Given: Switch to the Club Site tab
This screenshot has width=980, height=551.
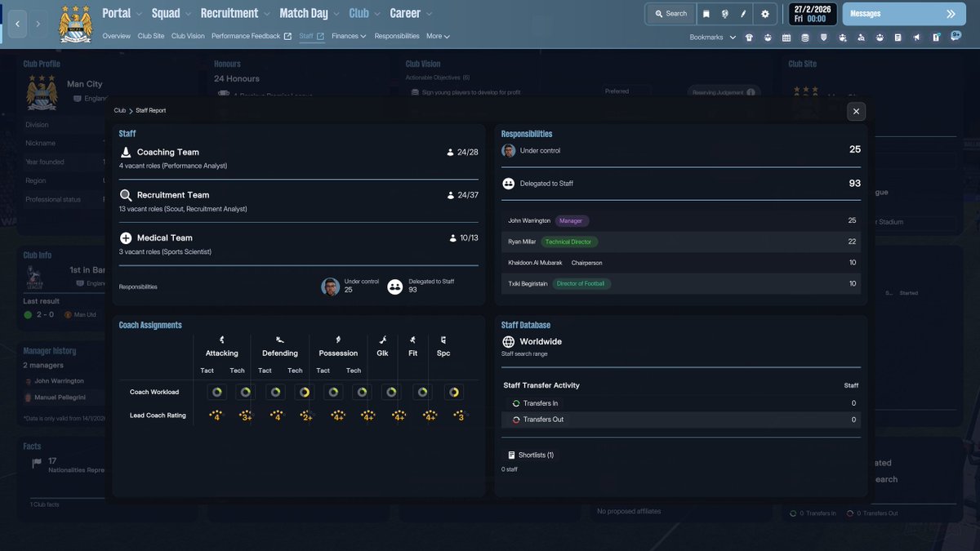Looking at the screenshot, I should pyautogui.click(x=151, y=36).
